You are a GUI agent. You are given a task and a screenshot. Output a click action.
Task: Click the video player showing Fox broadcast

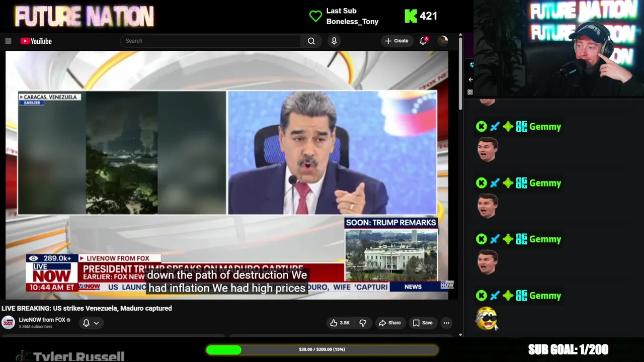226,175
